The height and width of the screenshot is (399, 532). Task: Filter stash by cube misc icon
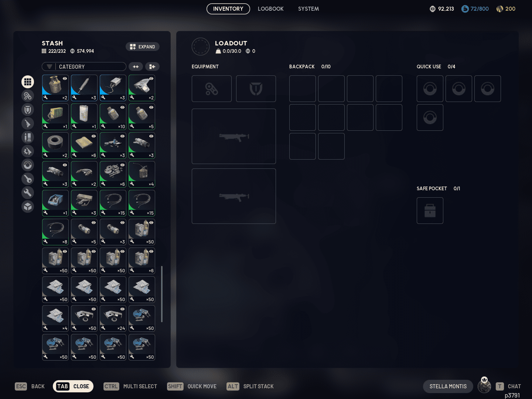pos(28,207)
